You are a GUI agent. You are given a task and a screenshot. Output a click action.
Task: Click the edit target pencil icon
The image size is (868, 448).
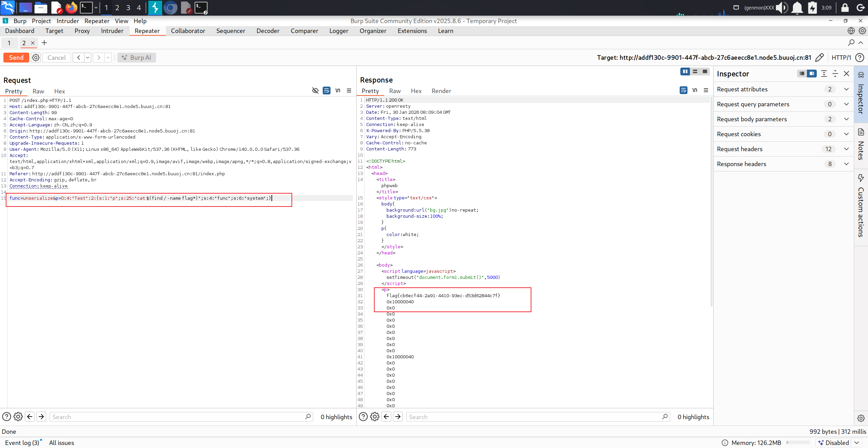819,57
